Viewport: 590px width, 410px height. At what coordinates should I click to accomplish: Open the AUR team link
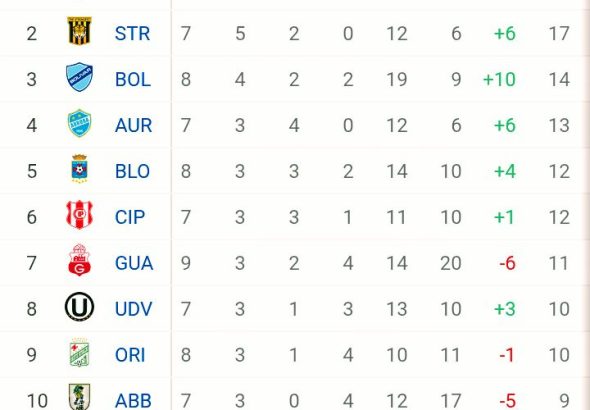point(134,125)
